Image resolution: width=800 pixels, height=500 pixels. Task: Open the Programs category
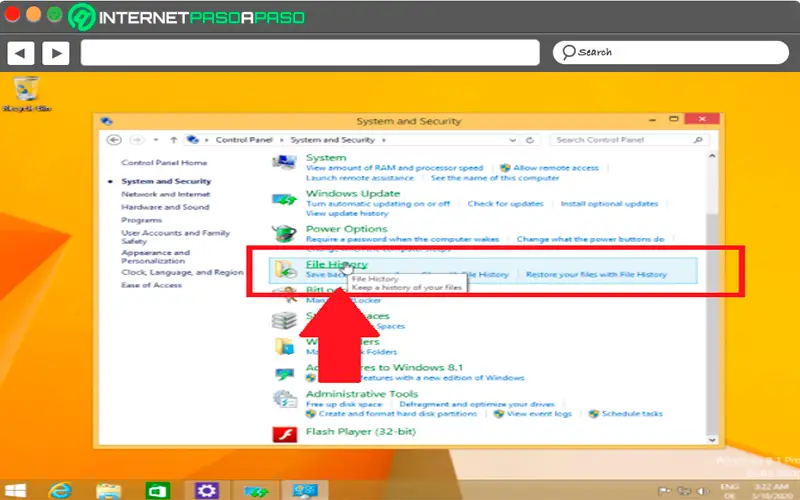(141, 220)
